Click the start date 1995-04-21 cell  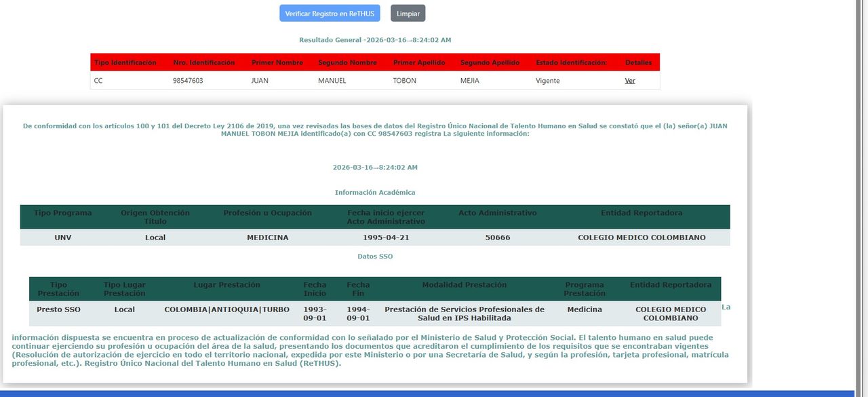tap(386, 238)
